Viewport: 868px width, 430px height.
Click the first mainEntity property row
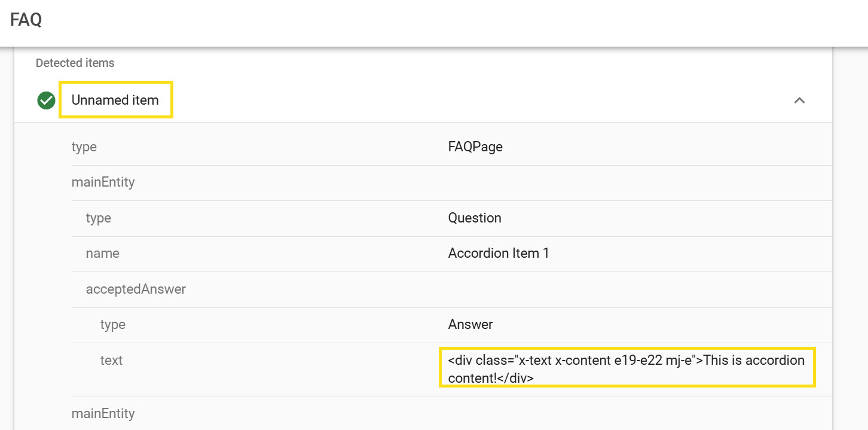pyautogui.click(x=103, y=182)
